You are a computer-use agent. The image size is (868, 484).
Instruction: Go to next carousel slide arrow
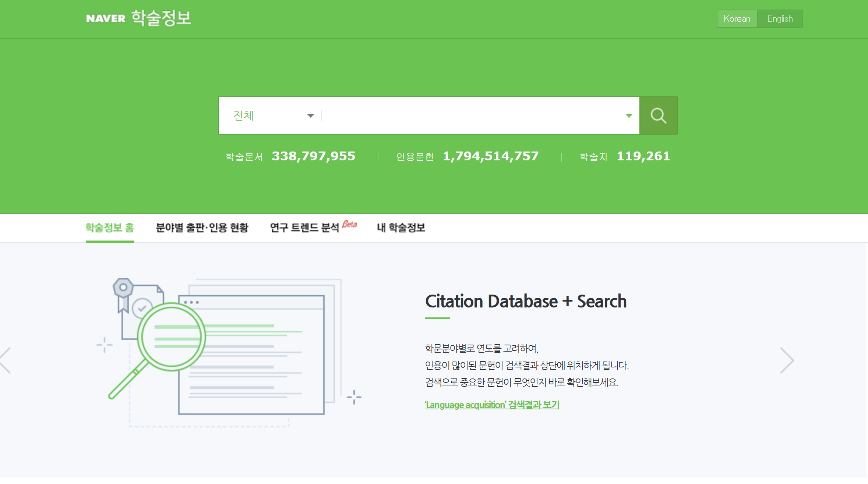787,360
